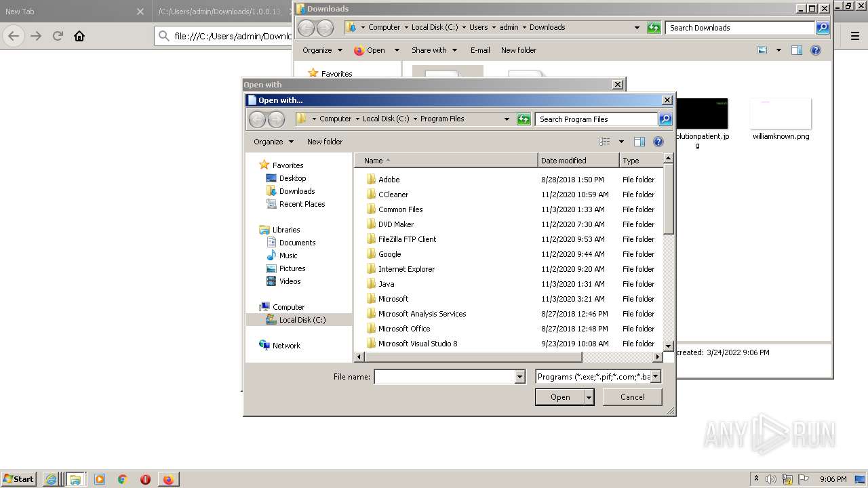Click refresh icon in Downloads window address bar
This screenshot has width=868, height=488.
point(654,28)
